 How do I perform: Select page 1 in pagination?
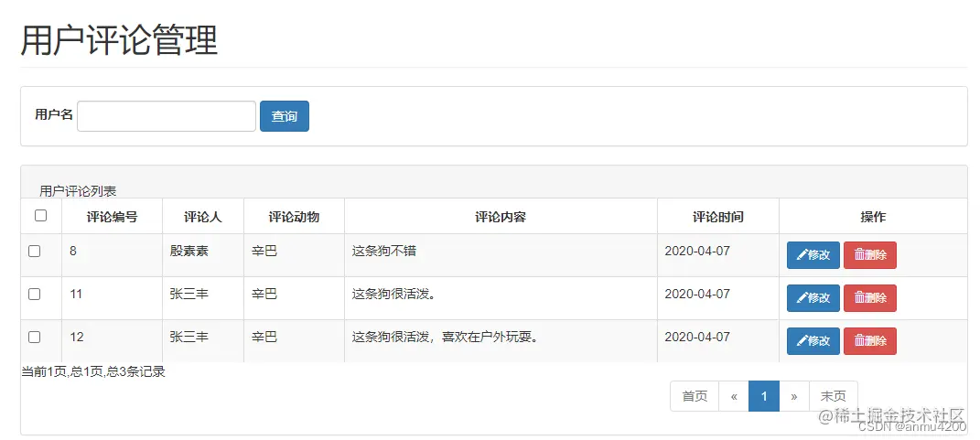click(x=764, y=396)
